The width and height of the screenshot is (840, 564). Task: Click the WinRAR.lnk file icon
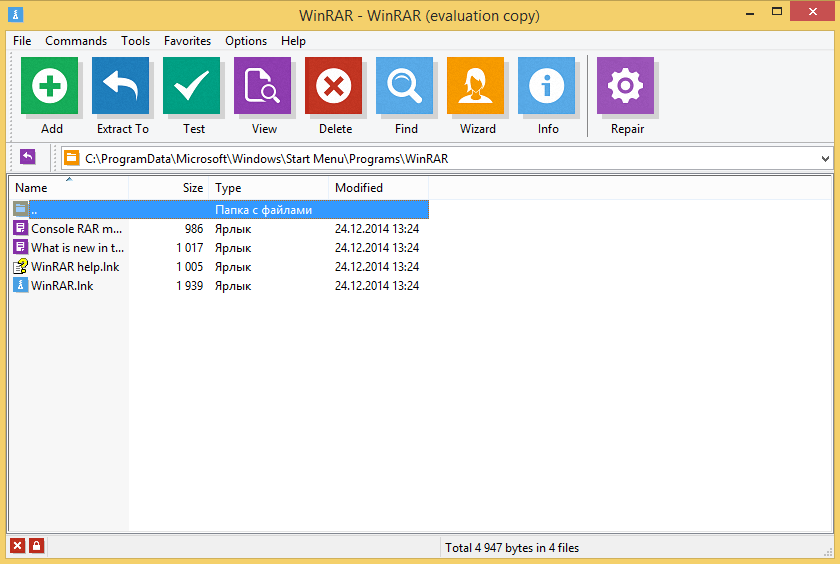tap(20, 285)
